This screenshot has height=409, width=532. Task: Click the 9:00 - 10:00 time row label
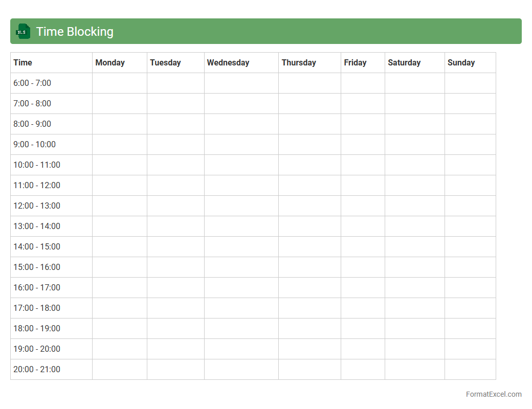tap(34, 144)
